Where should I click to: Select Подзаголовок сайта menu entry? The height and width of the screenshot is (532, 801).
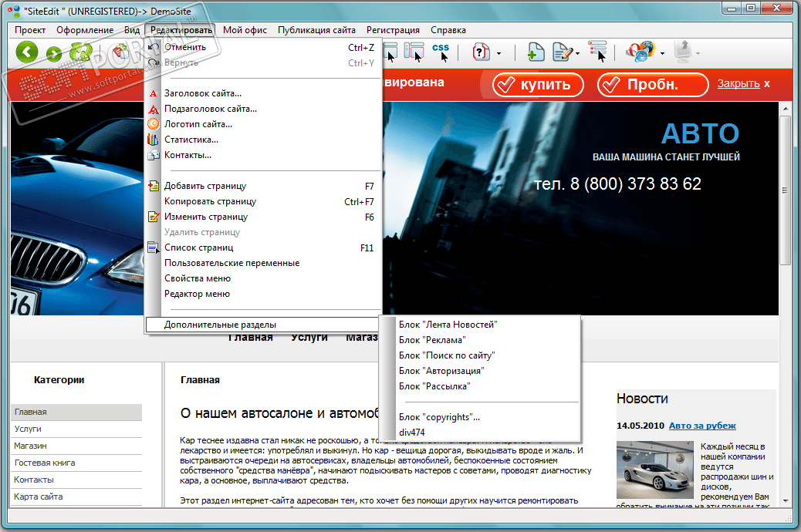point(263,109)
